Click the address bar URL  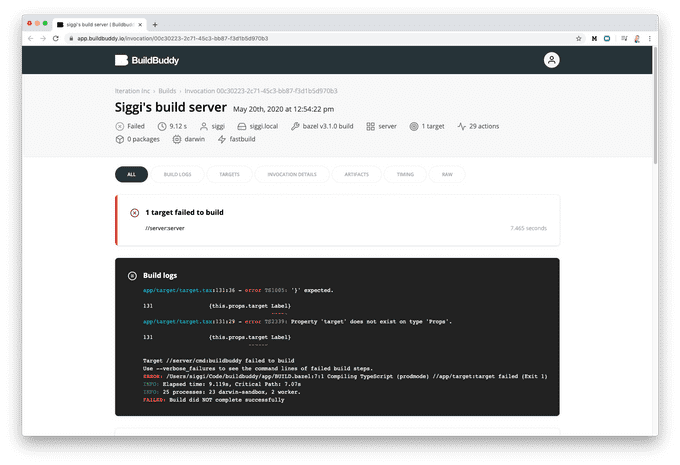point(173,38)
